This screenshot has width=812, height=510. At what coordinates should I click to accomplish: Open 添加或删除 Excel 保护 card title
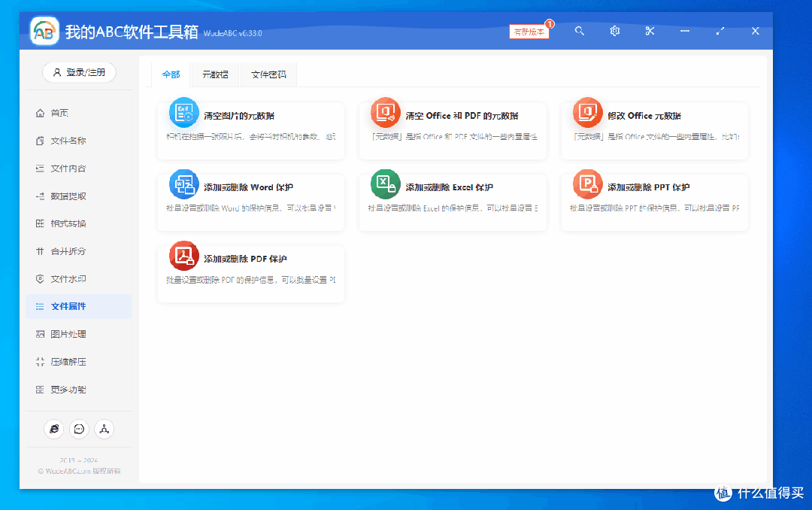pos(449,187)
